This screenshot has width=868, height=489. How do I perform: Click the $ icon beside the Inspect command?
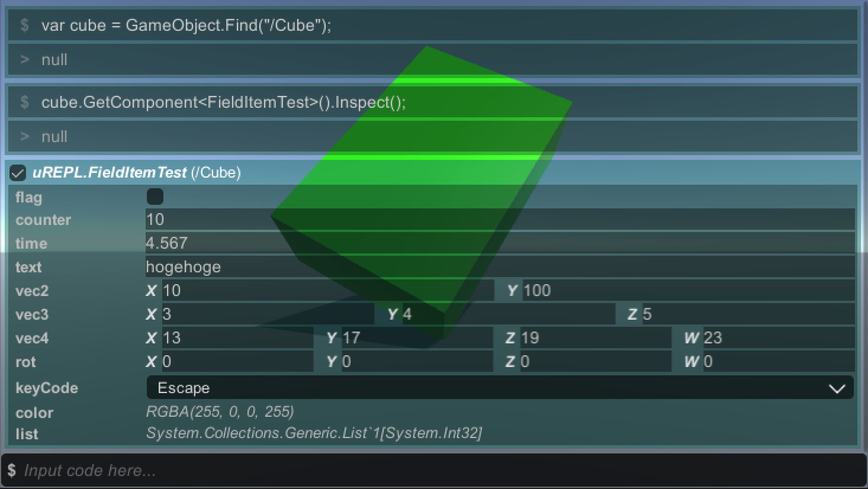click(x=24, y=102)
